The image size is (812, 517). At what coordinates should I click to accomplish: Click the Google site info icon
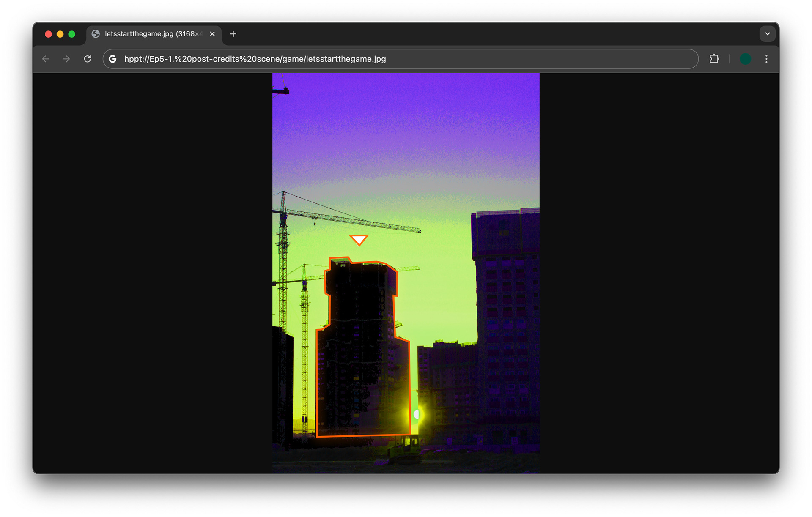[x=112, y=59]
